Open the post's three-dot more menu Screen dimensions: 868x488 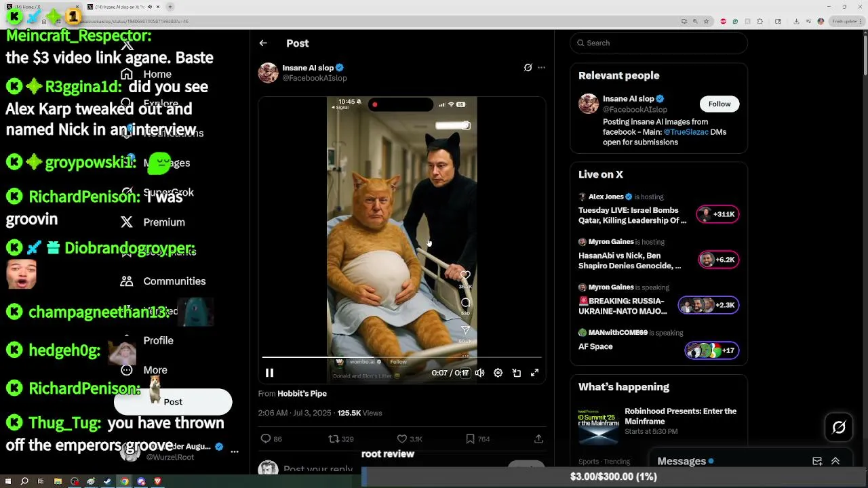point(541,68)
